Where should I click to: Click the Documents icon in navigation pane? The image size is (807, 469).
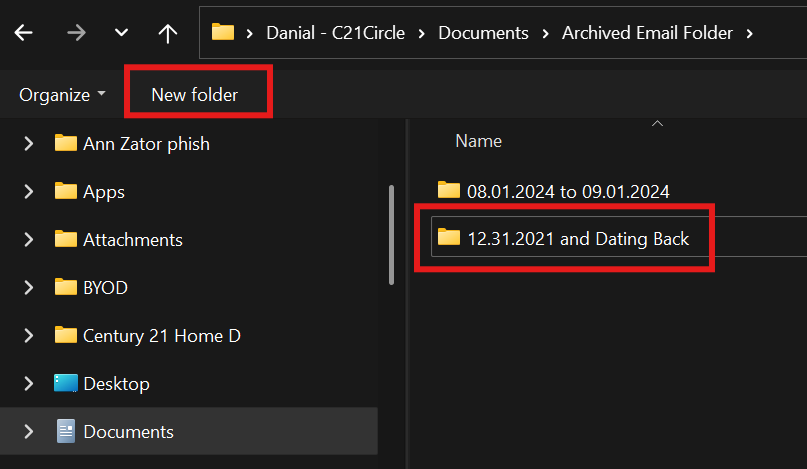pyautogui.click(x=66, y=432)
